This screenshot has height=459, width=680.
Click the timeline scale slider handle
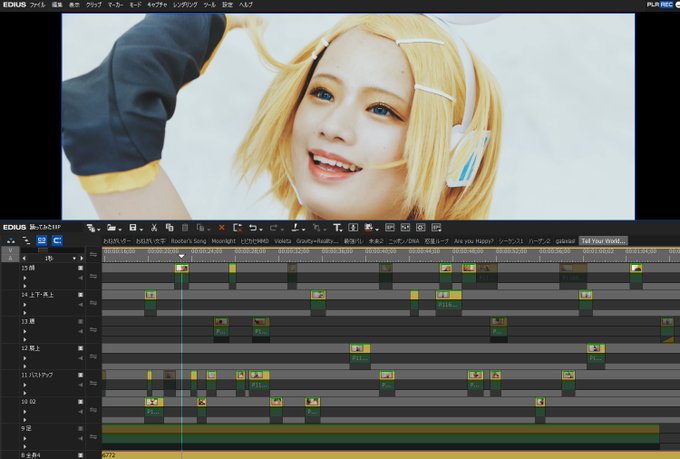click(x=42, y=250)
